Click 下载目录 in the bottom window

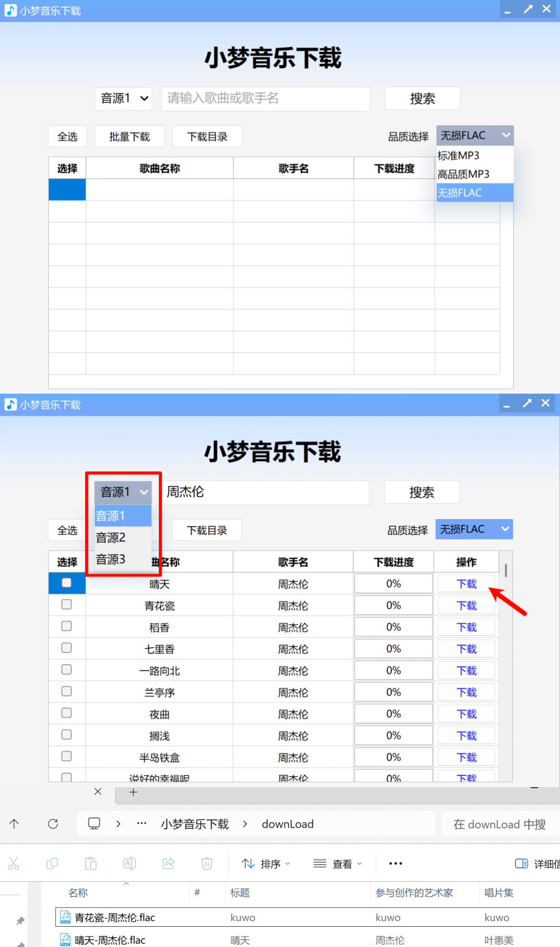(207, 530)
